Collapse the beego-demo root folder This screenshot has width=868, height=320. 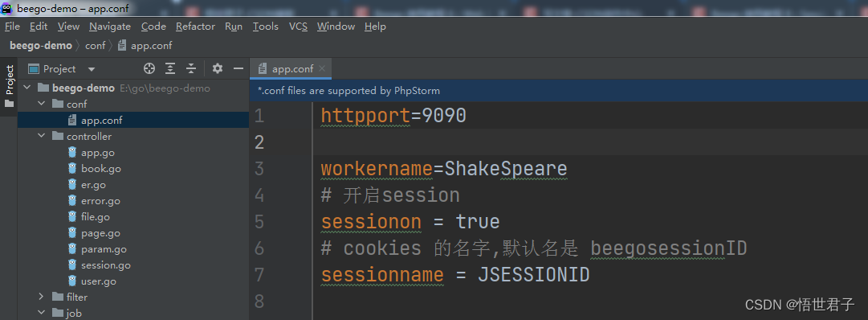point(26,88)
